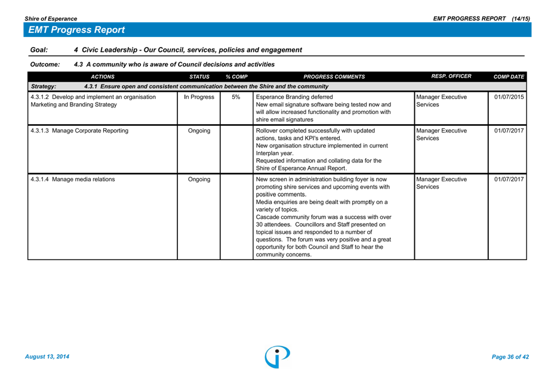Select Outcome 4.3 community awareness line
The image size is (554, 392).
(x=152, y=64)
